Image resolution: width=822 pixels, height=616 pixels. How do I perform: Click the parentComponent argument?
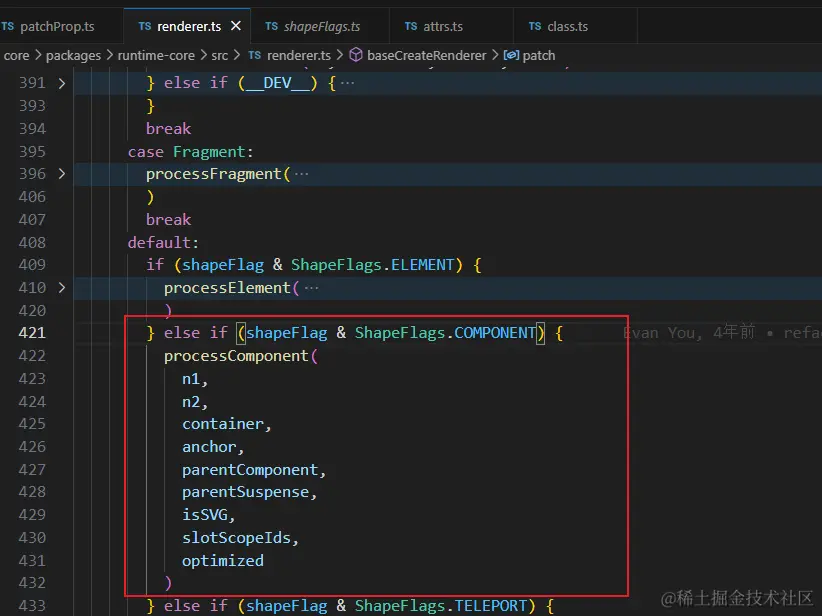[250, 470]
